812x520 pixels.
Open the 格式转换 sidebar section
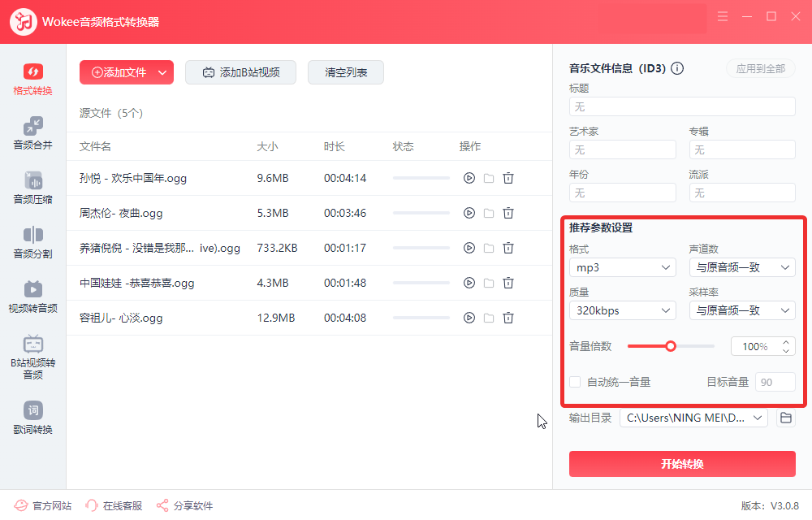coord(32,80)
